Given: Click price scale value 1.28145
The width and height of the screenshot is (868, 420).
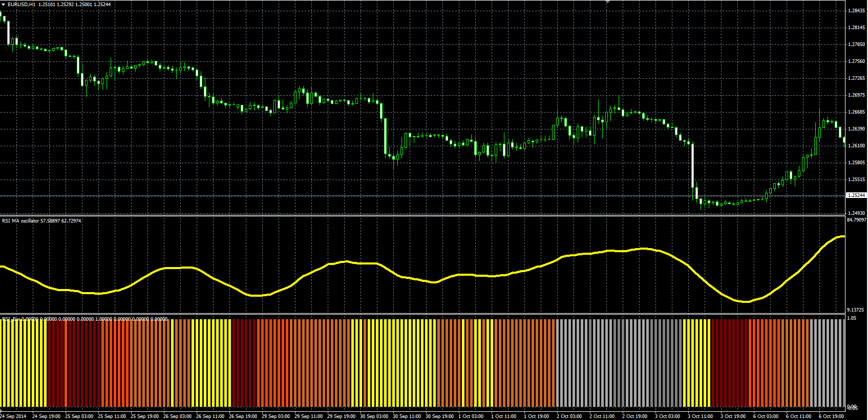Looking at the screenshot, I should point(856,28).
